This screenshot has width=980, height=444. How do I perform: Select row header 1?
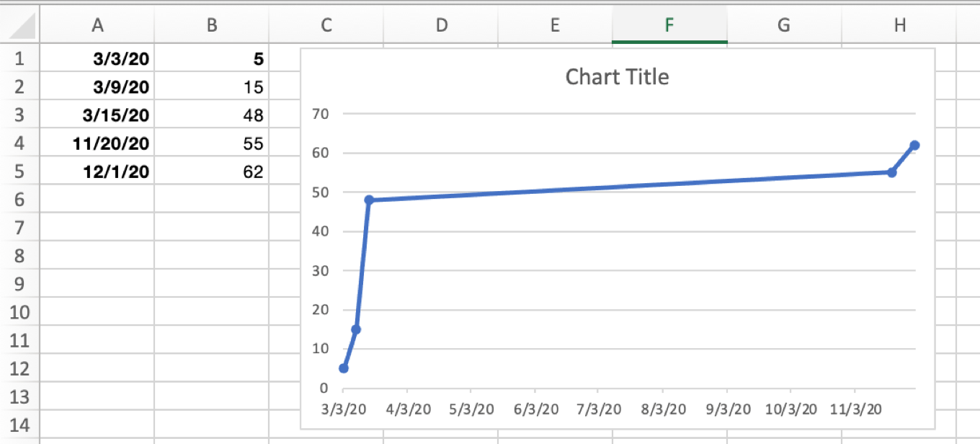19,58
